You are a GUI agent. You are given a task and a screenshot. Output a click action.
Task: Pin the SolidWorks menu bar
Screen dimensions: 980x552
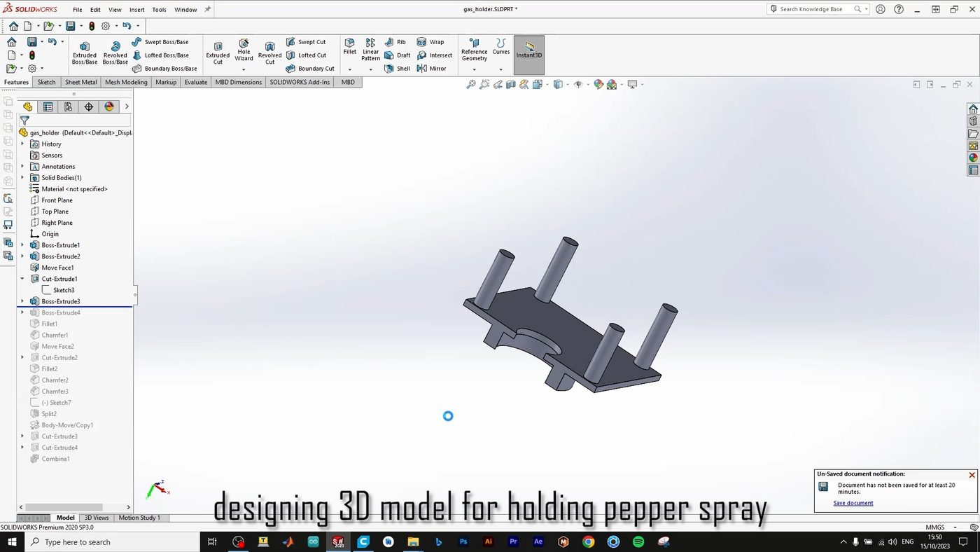point(207,10)
